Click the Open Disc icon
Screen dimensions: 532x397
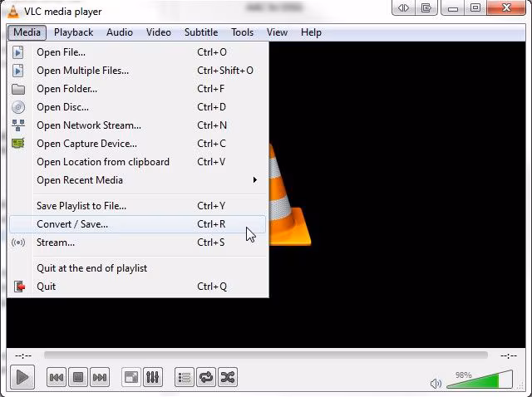click(18, 107)
